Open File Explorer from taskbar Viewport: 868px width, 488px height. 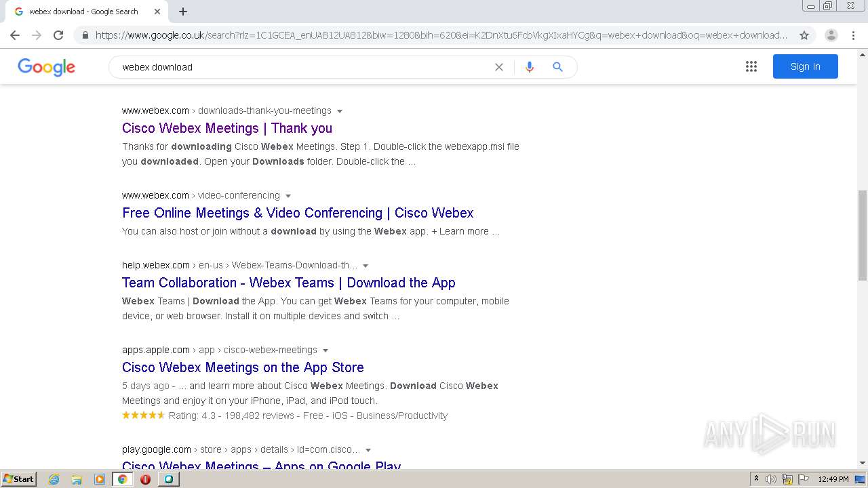[77, 479]
